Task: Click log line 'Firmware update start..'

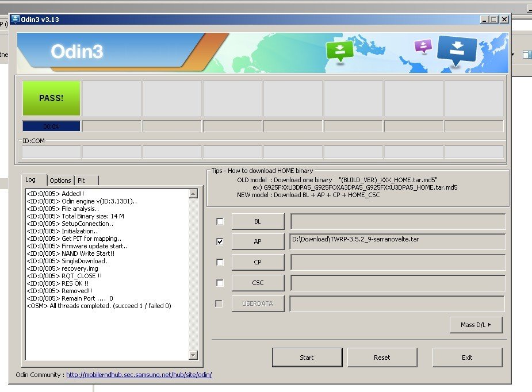Action: click(78, 246)
